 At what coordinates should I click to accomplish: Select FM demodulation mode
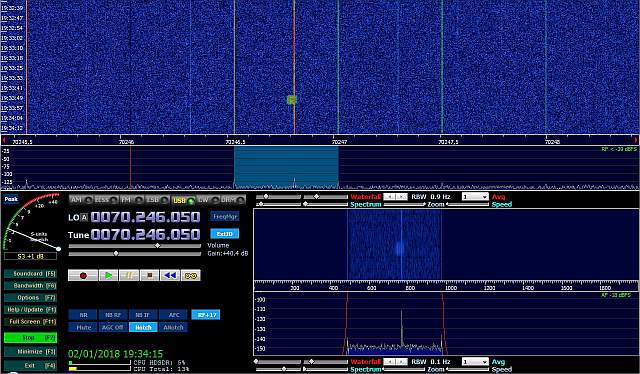pos(131,200)
